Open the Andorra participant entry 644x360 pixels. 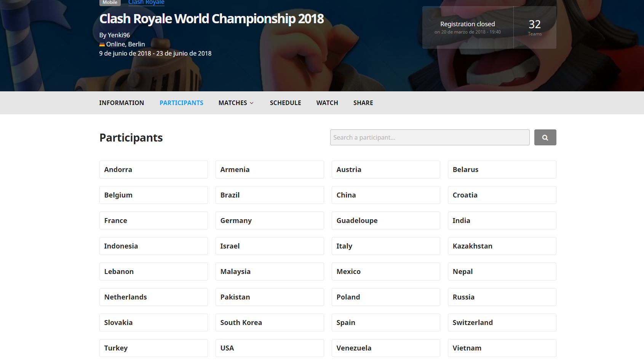click(153, 170)
